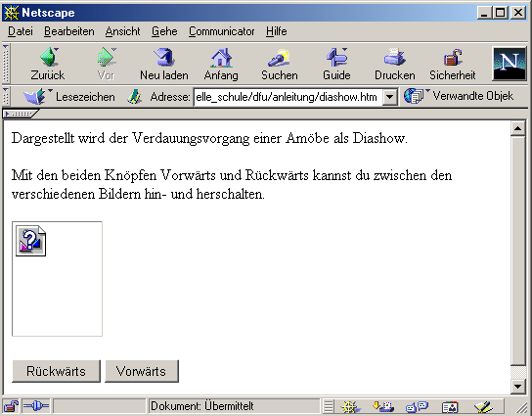Reload page with Neu laden icon
This screenshot has height=416, width=532.
tap(164, 57)
